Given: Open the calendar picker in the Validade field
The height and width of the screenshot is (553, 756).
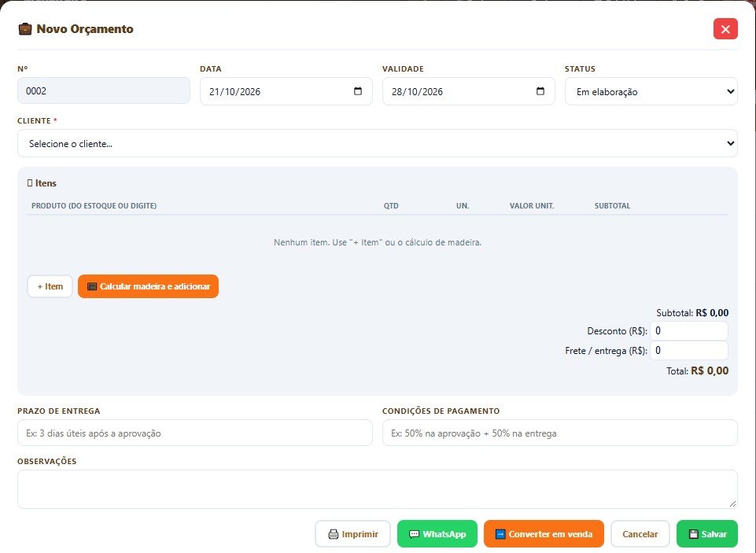Looking at the screenshot, I should click(540, 91).
